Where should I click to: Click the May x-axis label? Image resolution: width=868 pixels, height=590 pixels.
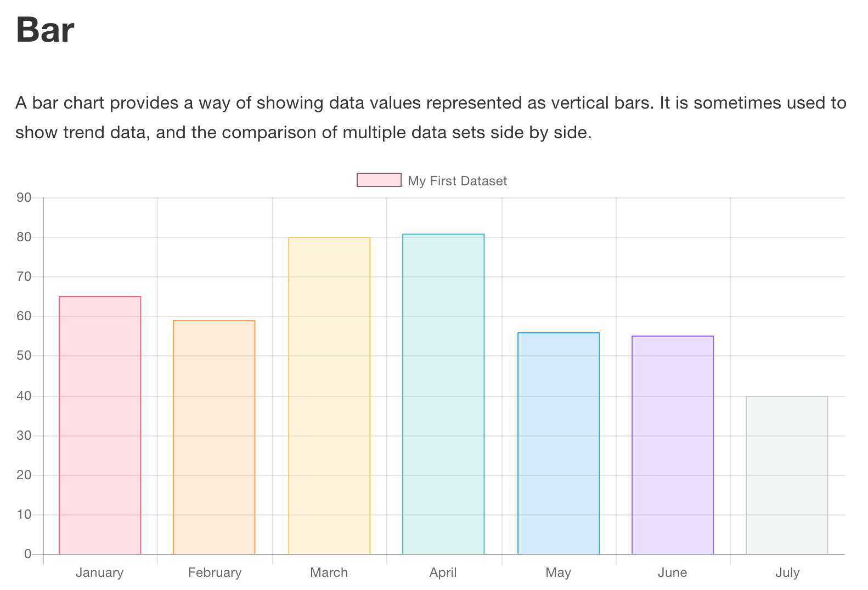(558, 572)
